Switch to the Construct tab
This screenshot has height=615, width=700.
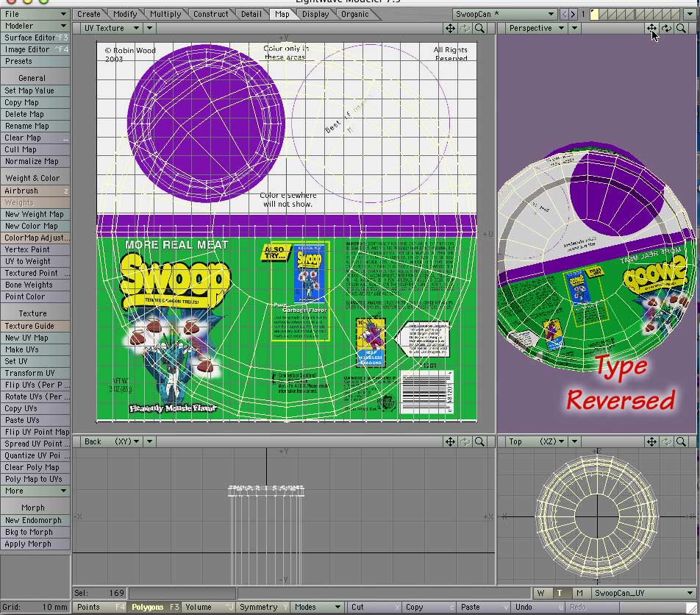pyautogui.click(x=211, y=14)
